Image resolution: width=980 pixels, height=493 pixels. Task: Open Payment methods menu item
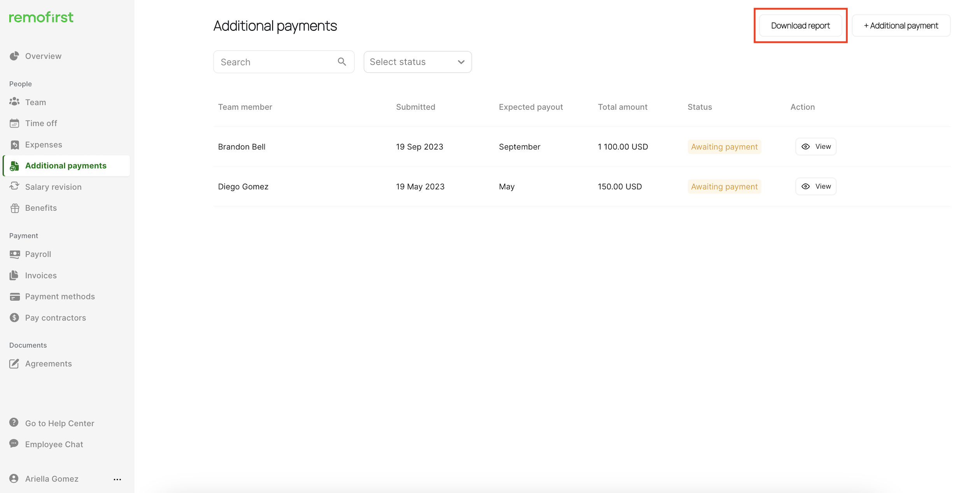point(59,297)
